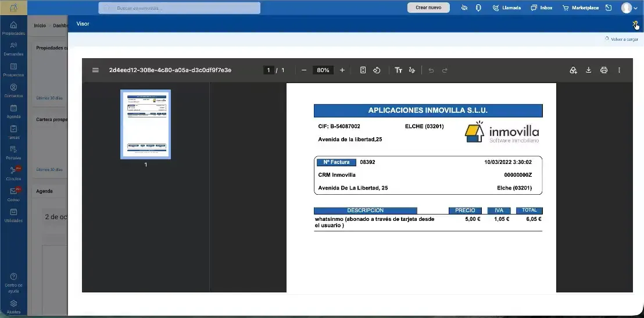Click the PRECIO column header

465,210
